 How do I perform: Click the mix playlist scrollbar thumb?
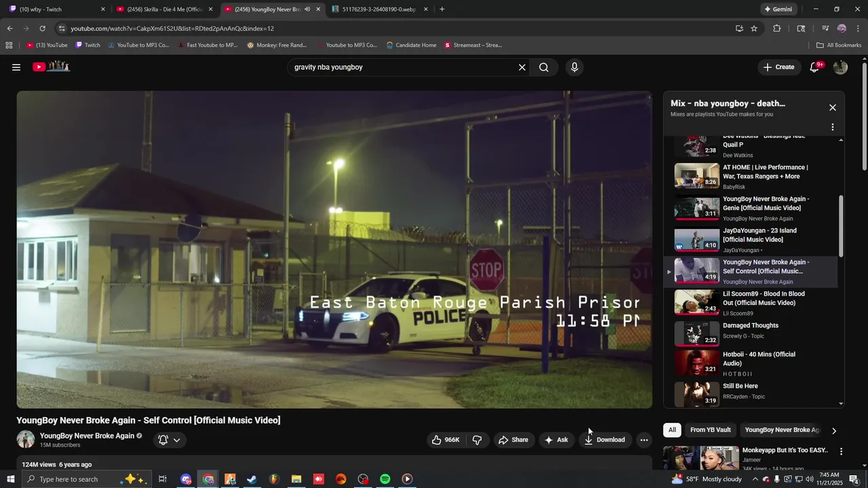(842, 226)
